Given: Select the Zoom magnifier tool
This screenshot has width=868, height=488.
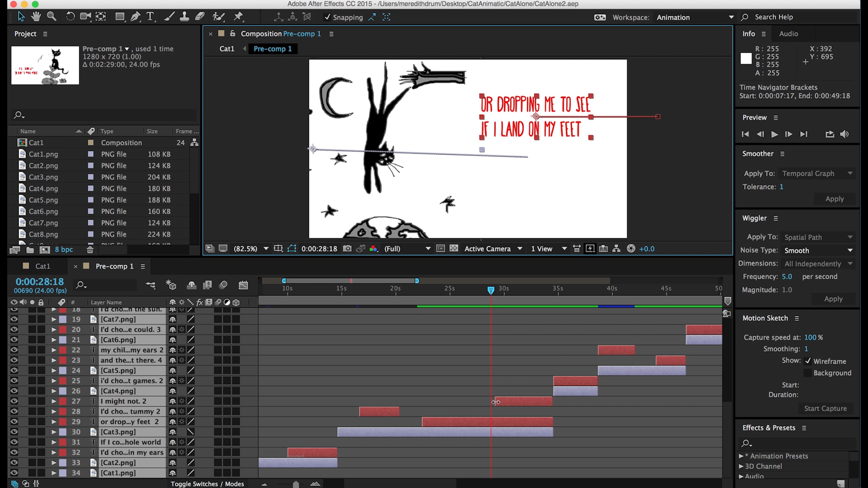Looking at the screenshot, I should (x=51, y=17).
